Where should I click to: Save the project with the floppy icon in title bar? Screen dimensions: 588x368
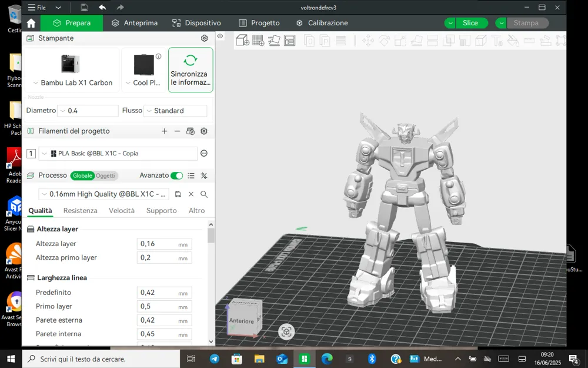point(84,8)
